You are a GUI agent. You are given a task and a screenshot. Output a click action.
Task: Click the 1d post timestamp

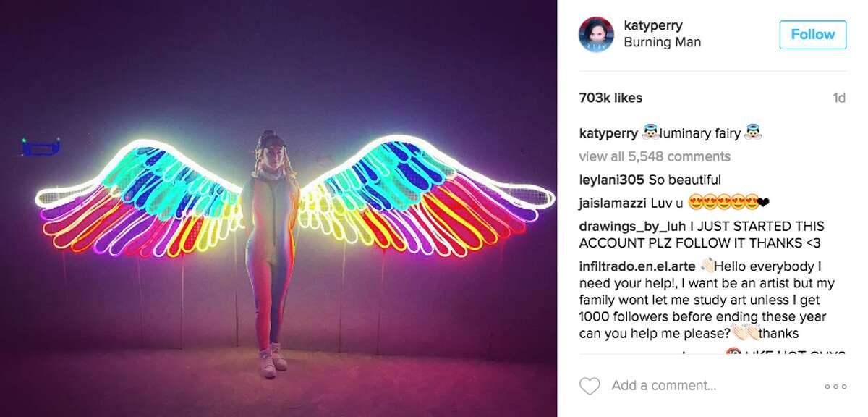click(839, 98)
